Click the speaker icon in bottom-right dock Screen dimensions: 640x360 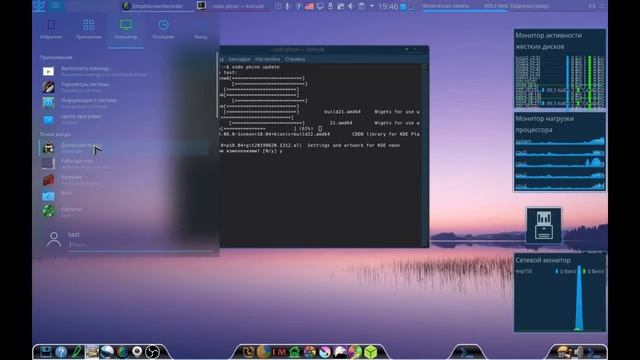pyautogui.click(x=579, y=351)
